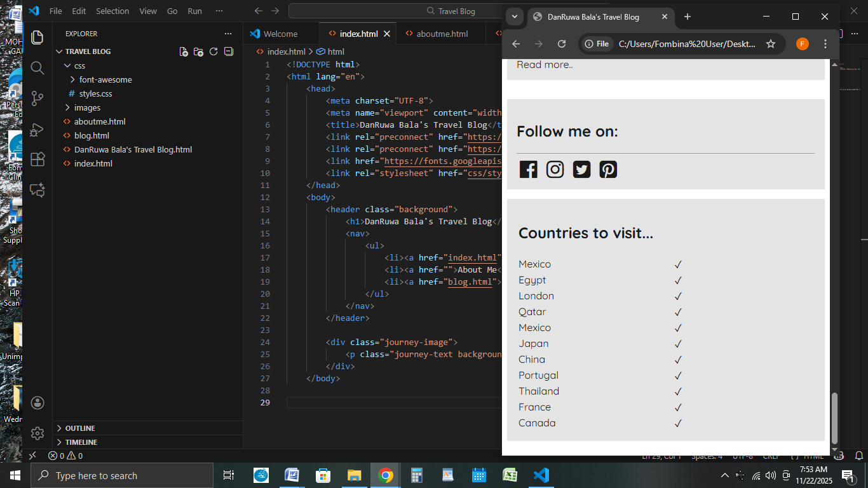Open Task View on taskbar
Image resolution: width=868 pixels, height=488 pixels.
pos(229,475)
